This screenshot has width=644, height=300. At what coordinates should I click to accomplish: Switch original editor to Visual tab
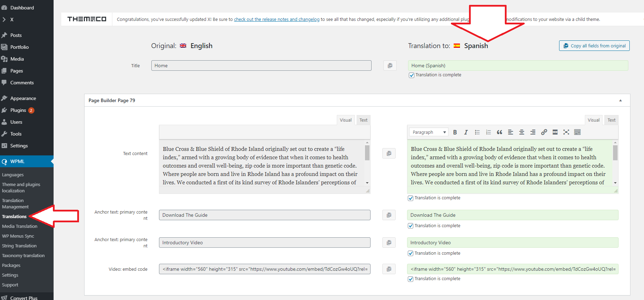coord(345,120)
